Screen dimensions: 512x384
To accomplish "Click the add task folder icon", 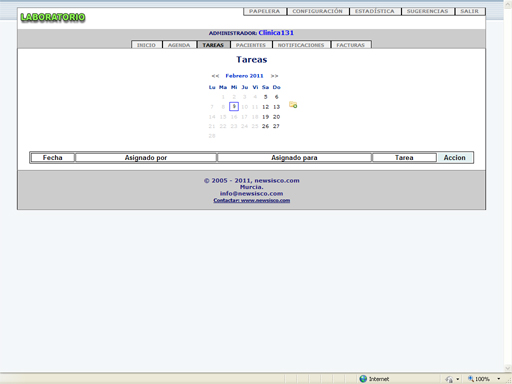I will 293,105.
